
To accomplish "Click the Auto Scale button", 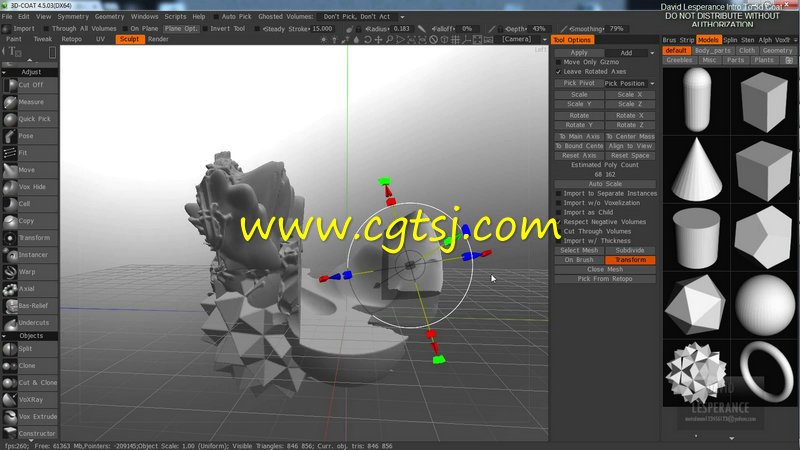I will click(x=605, y=184).
